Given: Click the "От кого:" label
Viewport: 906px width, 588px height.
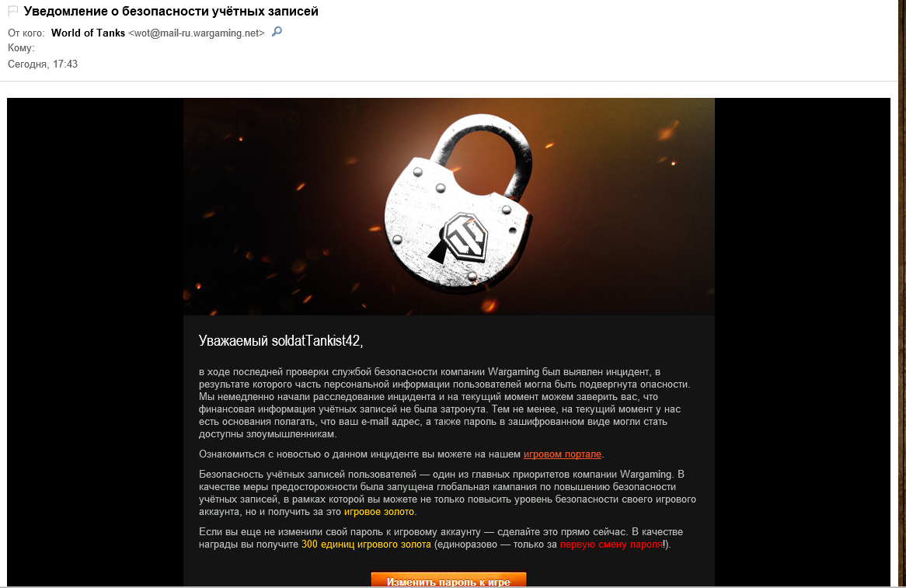Looking at the screenshot, I should 26,33.
